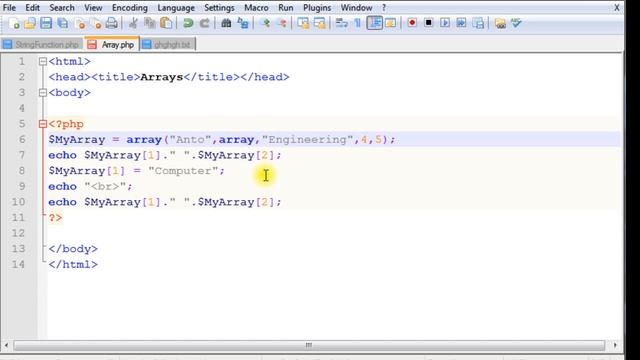Print the document with the printer icon
640x360 pixels.
(x=111, y=23)
